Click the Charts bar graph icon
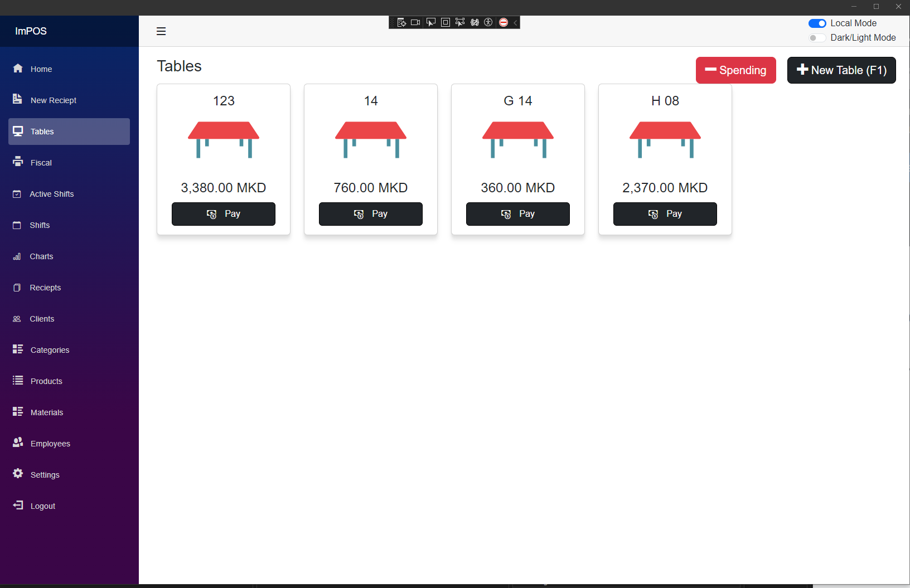This screenshot has width=910, height=588. [17, 256]
